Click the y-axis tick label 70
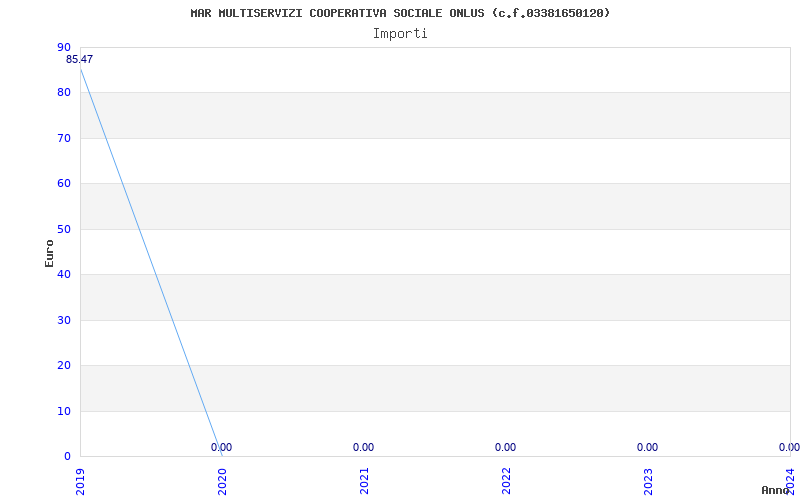Viewport: 800px width, 500px height. [64, 138]
